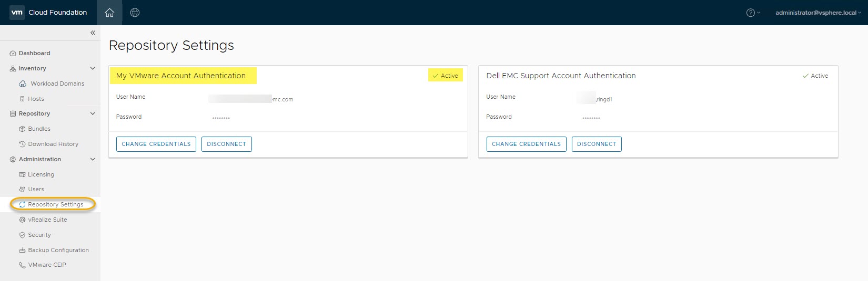Click the VMware vm logo

coord(17,13)
